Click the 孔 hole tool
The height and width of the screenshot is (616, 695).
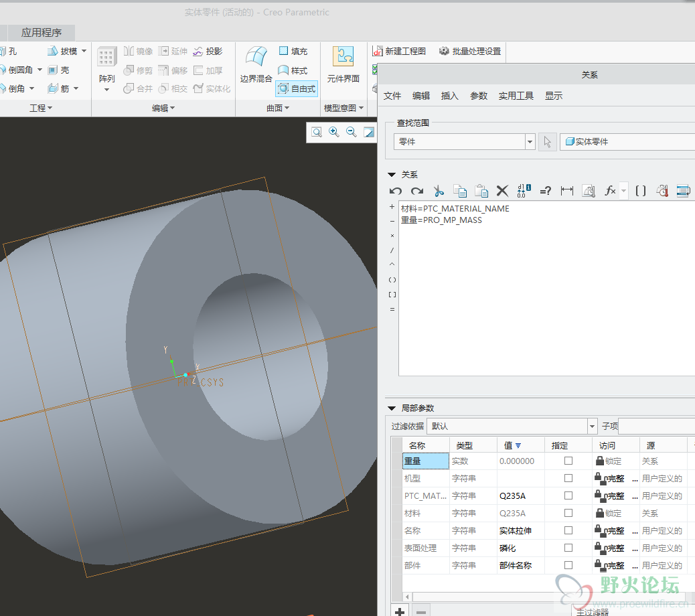[9, 52]
